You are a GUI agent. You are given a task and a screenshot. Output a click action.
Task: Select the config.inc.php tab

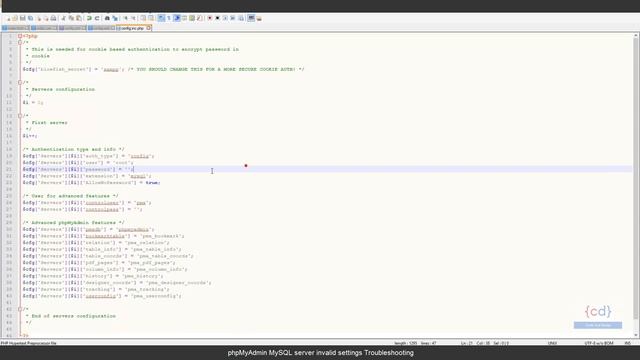[131, 28]
